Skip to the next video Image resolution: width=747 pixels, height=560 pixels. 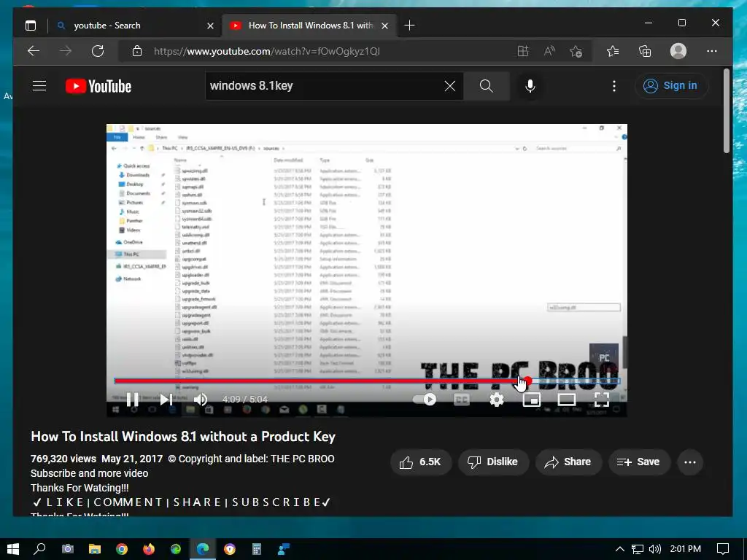(166, 399)
